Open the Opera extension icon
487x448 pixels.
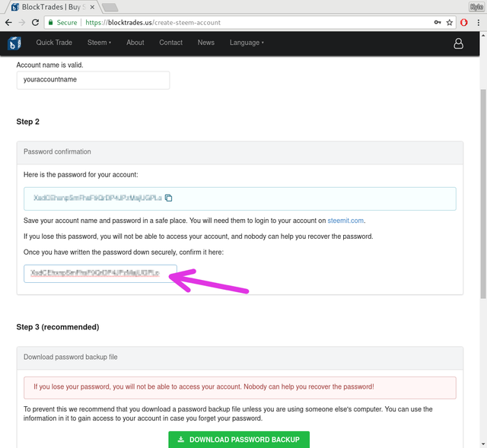(x=463, y=22)
